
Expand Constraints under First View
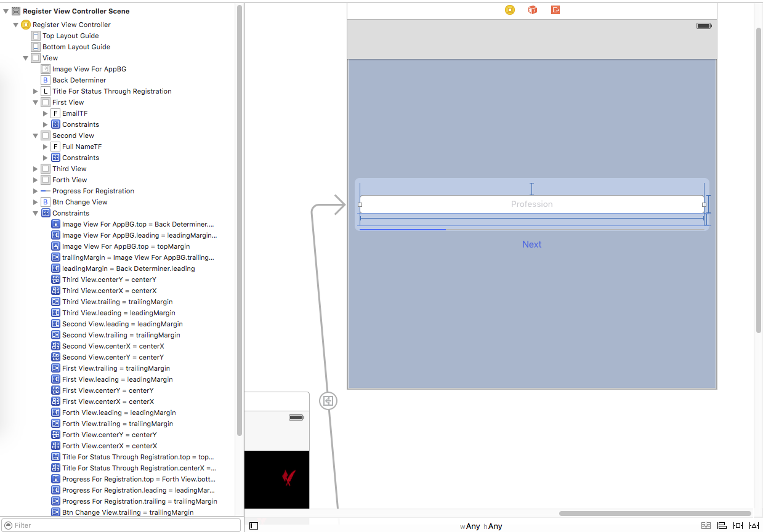(45, 124)
